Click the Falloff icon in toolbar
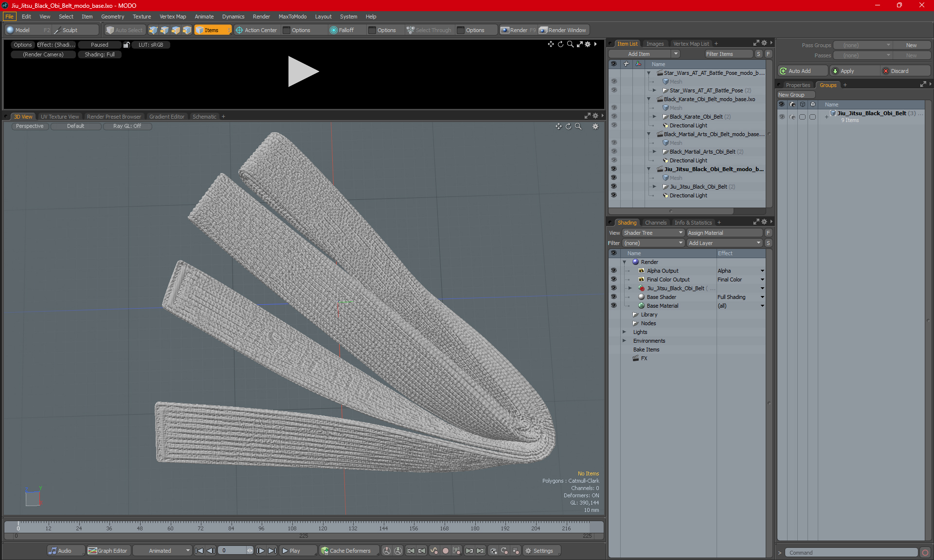This screenshot has width=934, height=560. (x=333, y=30)
